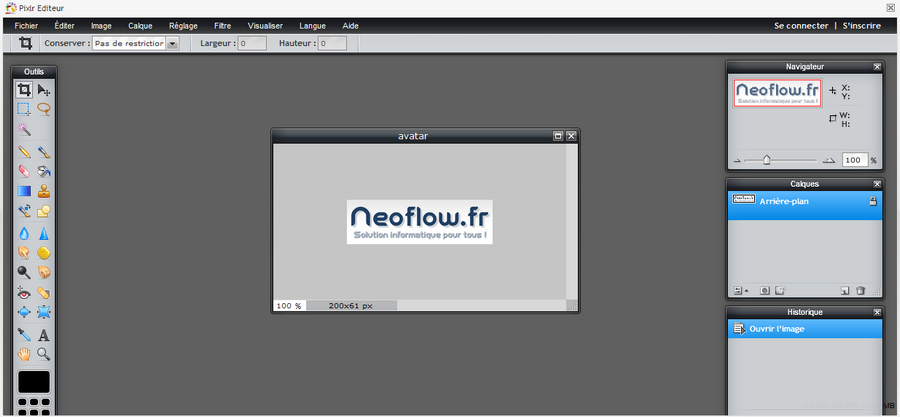Adjust the Navigateur zoom slider handle

766,161
